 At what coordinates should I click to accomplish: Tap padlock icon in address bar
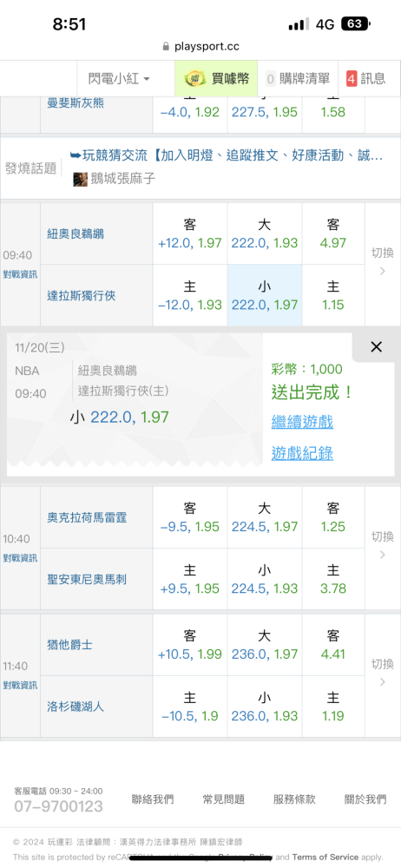click(166, 47)
